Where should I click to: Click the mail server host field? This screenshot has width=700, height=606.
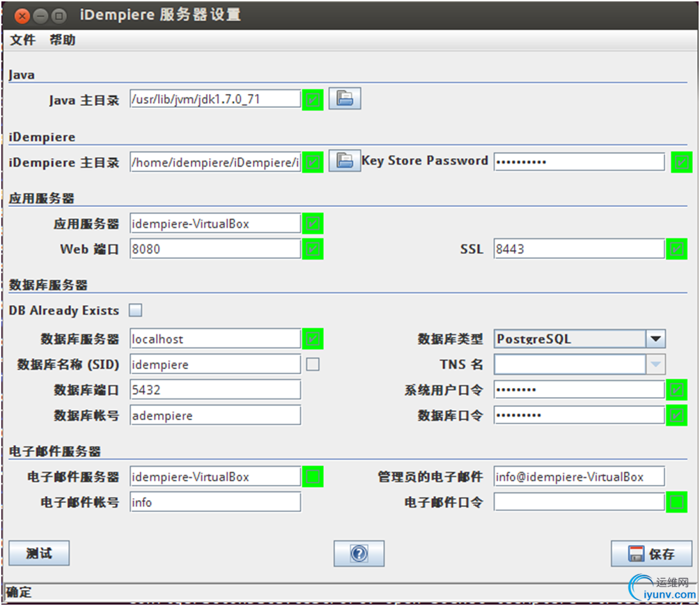(215, 476)
